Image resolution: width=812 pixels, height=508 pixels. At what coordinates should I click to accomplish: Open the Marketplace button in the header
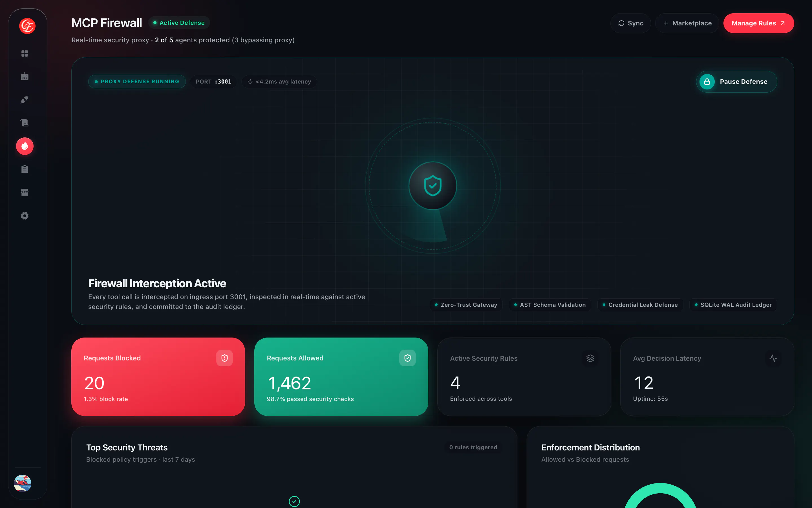click(x=687, y=23)
